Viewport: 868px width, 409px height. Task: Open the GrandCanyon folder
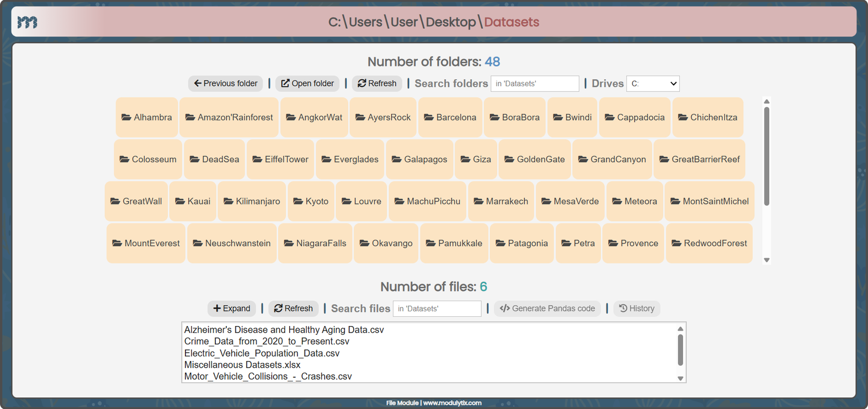point(612,159)
